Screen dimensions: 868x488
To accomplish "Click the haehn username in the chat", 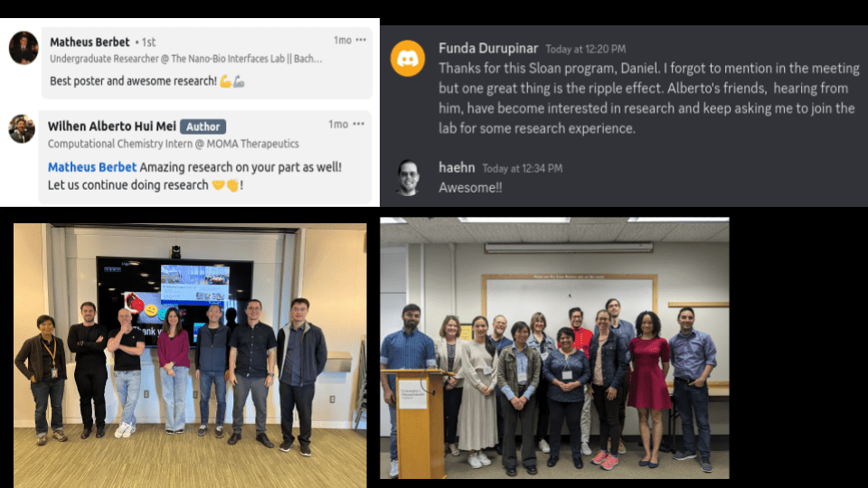I will coord(457,168).
